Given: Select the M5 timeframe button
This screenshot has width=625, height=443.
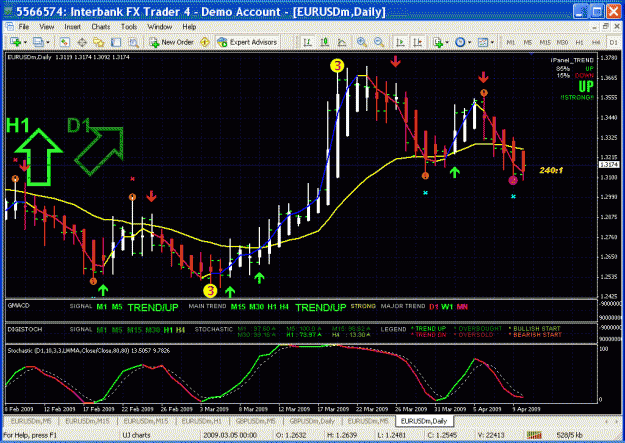Looking at the screenshot, I should (x=528, y=42).
